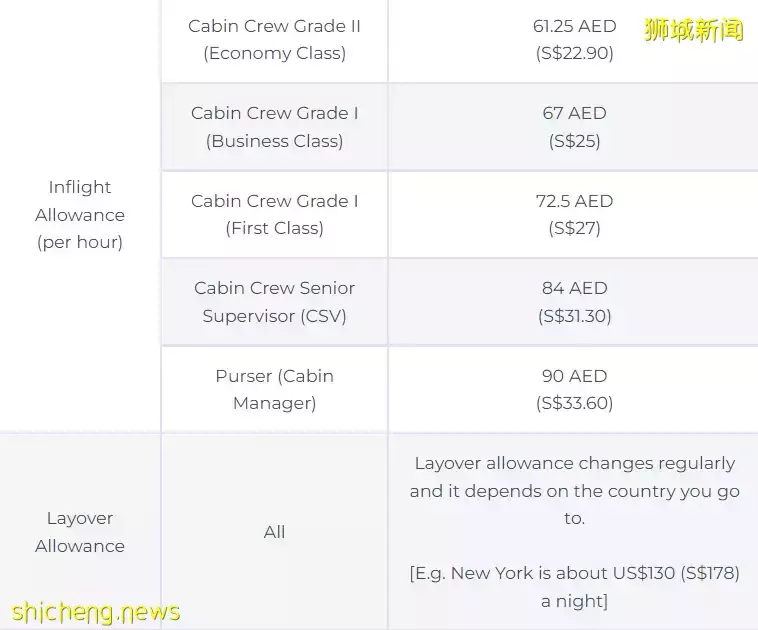Select Cabin Crew Grade I (First Class) cell
Image resolution: width=758 pixels, height=630 pixels.
274,214
